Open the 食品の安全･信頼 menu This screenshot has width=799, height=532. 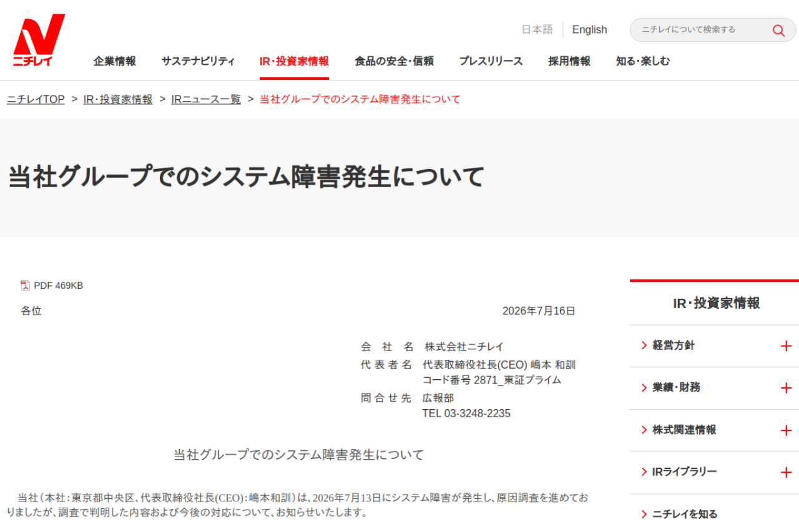tap(394, 61)
